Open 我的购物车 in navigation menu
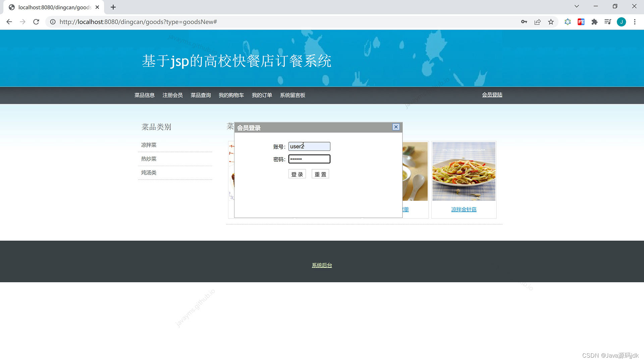Image resolution: width=644 pixels, height=362 pixels. [x=231, y=95]
